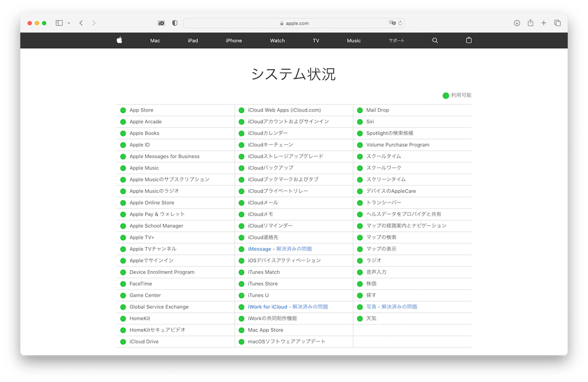Image resolution: width=588 pixels, height=382 pixels.
Task: Click the green dot next to 天気
Action: pos(360,319)
